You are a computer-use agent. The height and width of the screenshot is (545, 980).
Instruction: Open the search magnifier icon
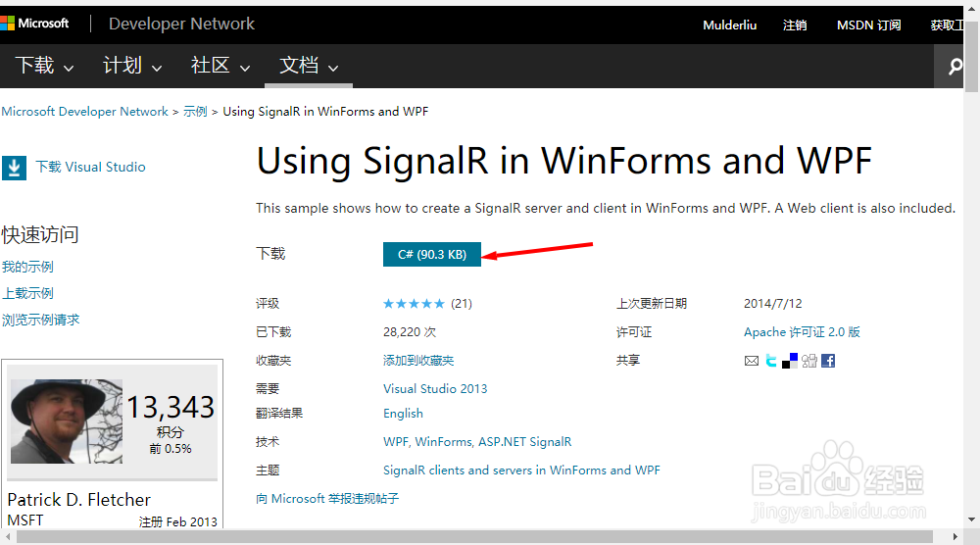955,66
